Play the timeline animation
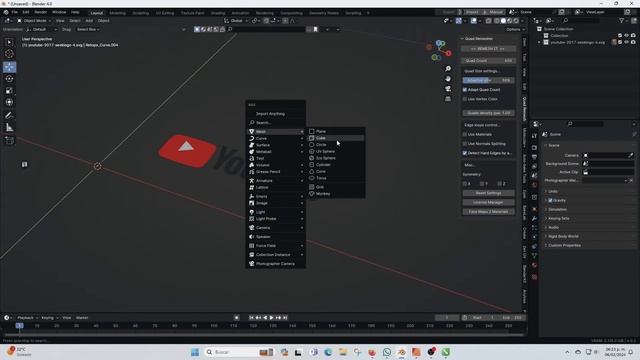The width and height of the screenshot is (640, 360). pos(271,318)
